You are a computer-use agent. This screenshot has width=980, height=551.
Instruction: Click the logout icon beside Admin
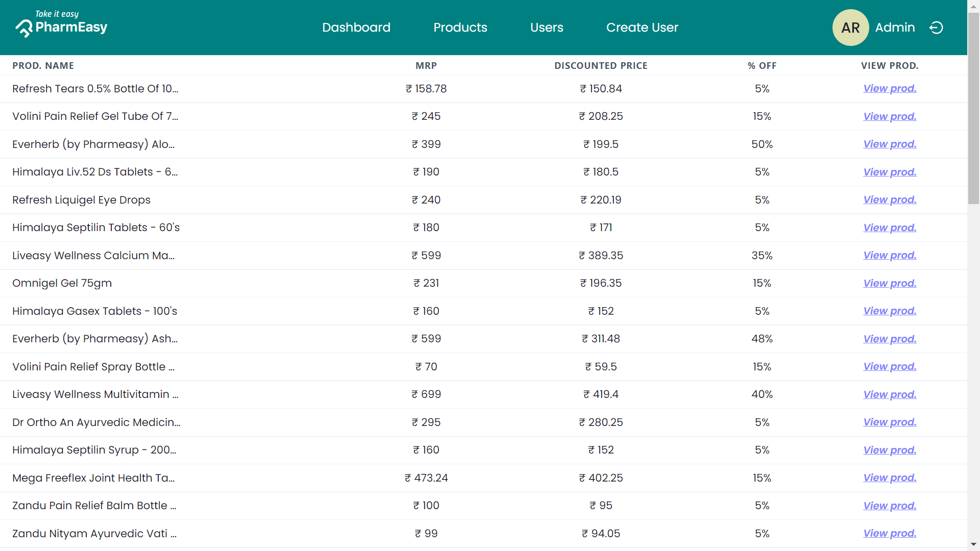pos(936,28)
